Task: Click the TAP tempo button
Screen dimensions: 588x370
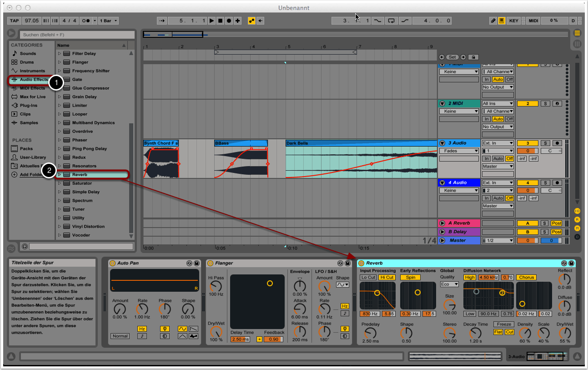Action: 15,21
